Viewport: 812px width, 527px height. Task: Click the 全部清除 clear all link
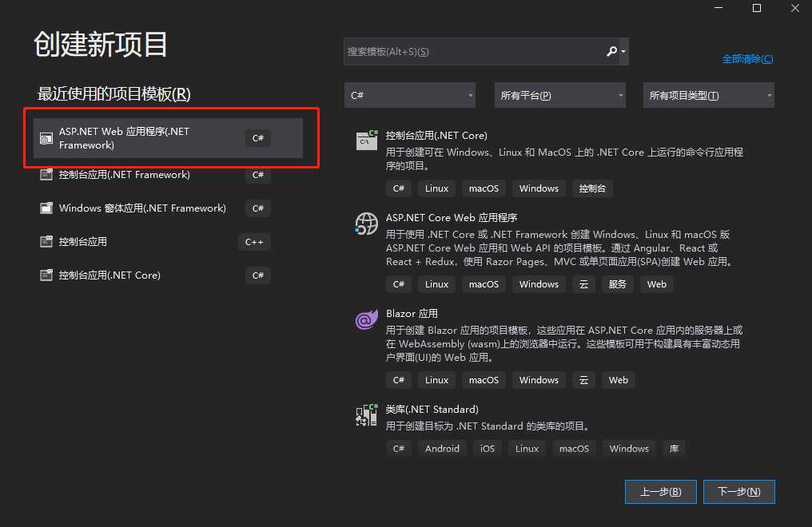tap(747, 59)
